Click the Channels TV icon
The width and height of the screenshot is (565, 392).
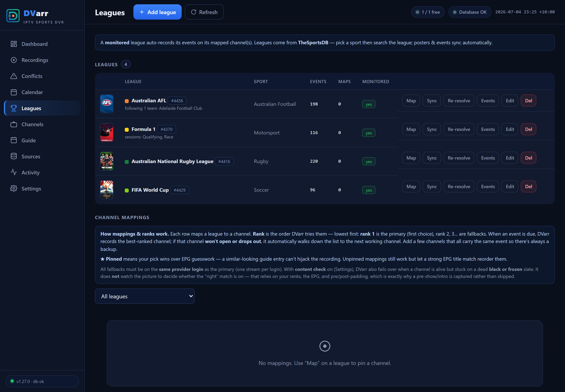click(x=14, y=124)
